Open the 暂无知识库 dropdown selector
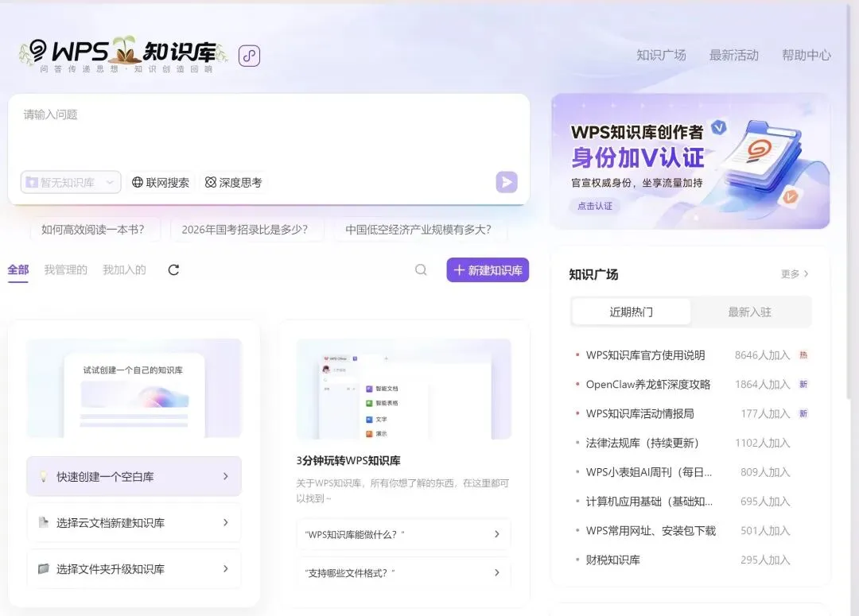The image size is (859, 616). coord(71,182)
